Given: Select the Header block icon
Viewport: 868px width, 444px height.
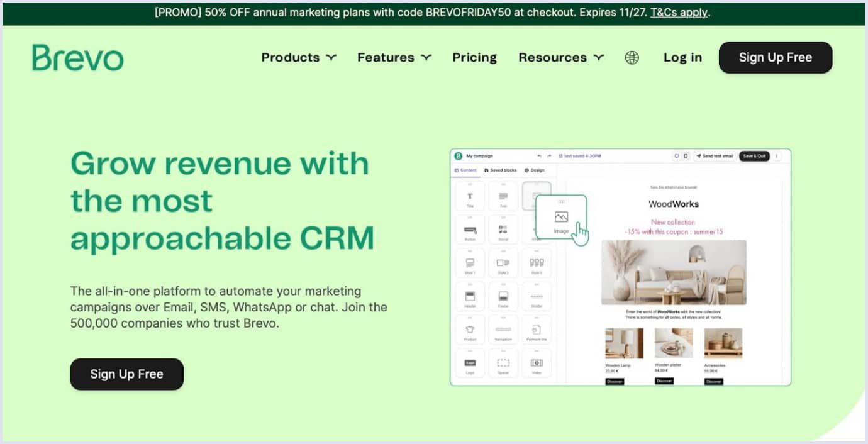Looking at the screenshot, I should click(470, 297).
